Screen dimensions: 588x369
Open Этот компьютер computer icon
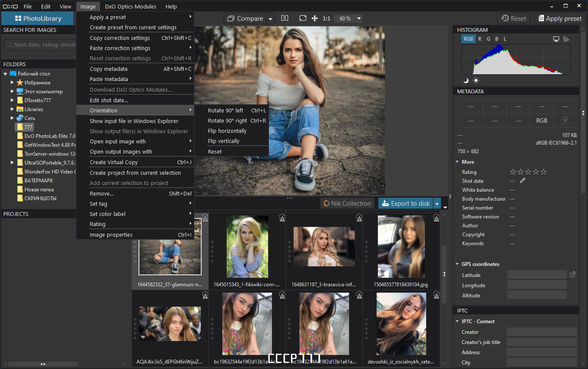tap(19, 92)
